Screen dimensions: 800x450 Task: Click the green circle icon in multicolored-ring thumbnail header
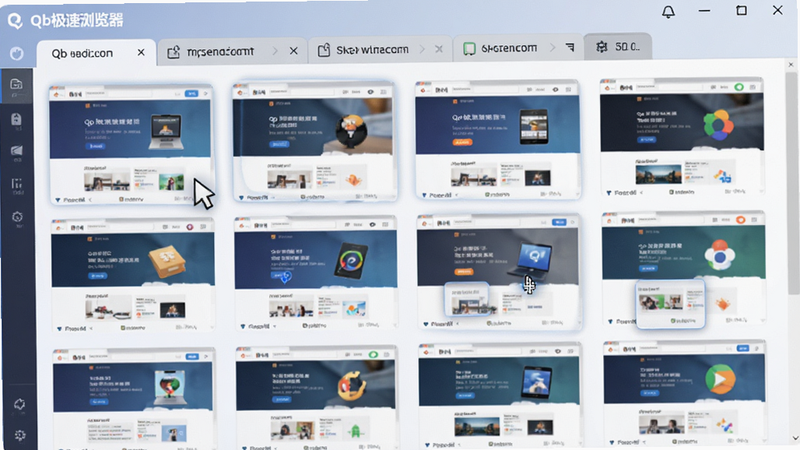(739, 87)
